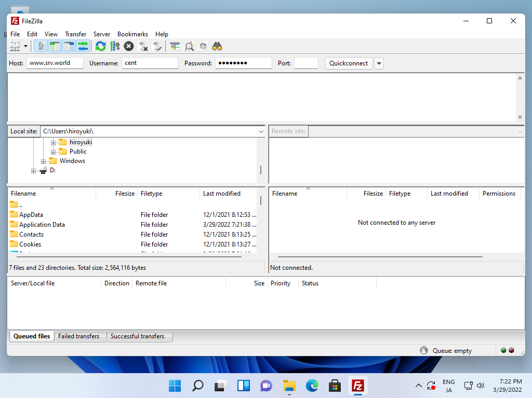Open the Site Manager icon

[x=15, y=46]
